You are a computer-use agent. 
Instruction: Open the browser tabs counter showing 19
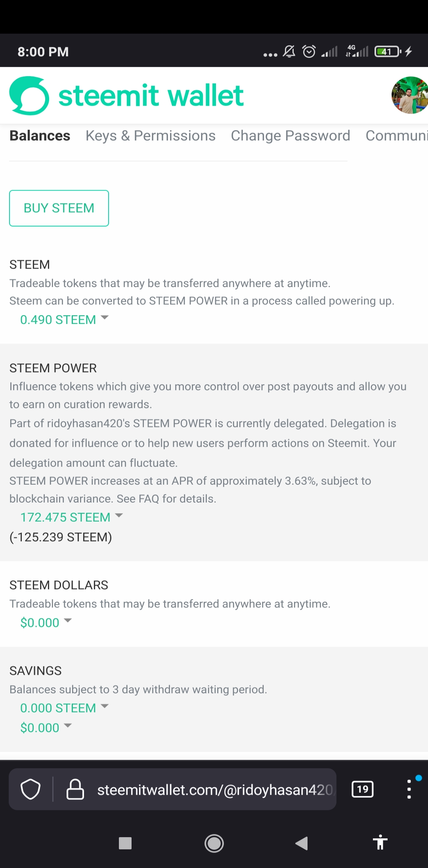tap(362, 789)
